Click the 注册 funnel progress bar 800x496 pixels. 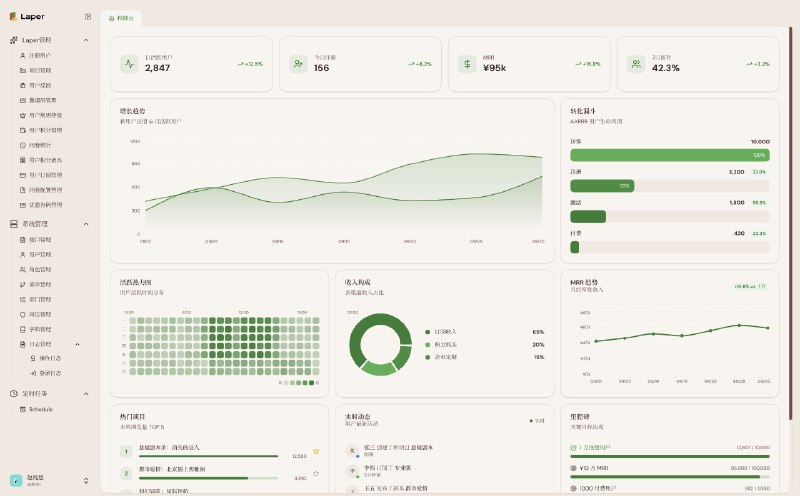pos(669,186)
